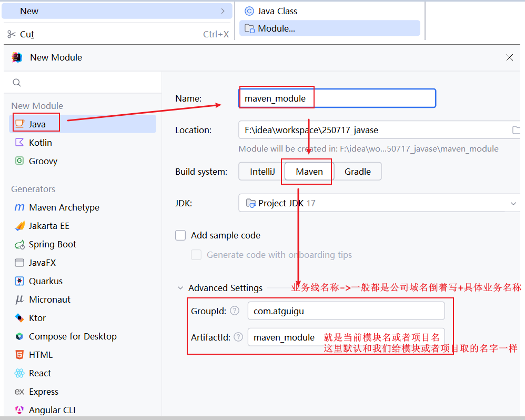Click the GroupId help question icon

point(235,311)
